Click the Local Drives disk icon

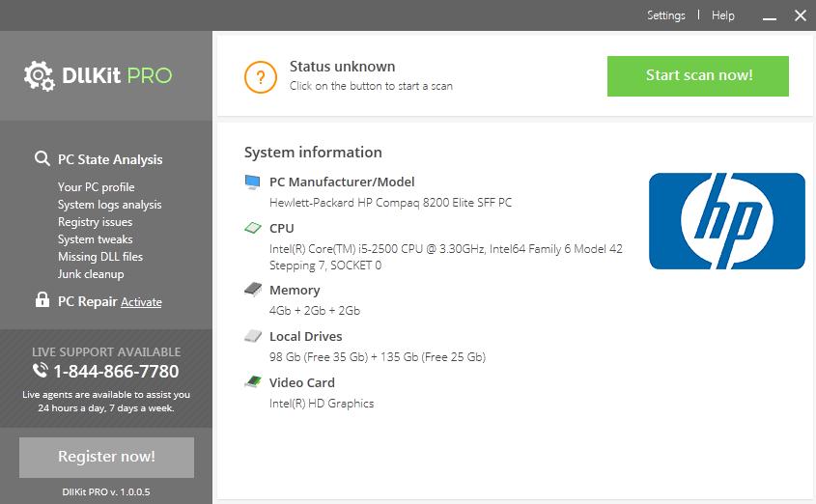click(253, 336)
